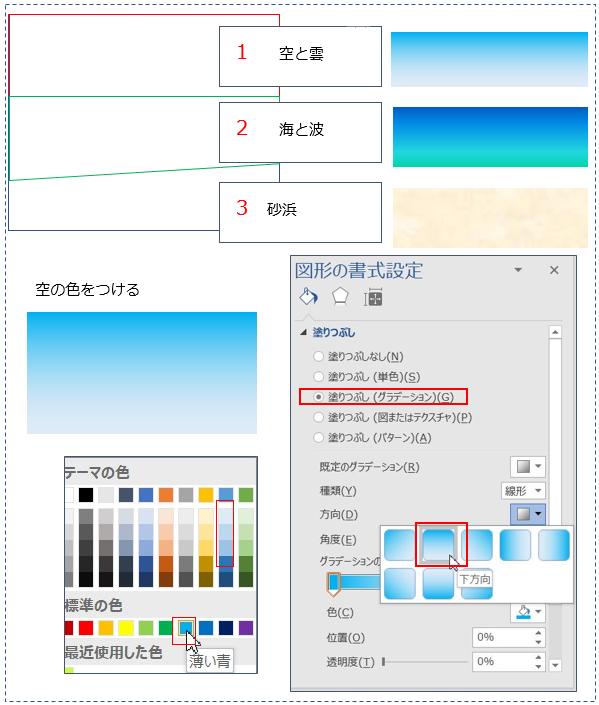599x705 pixels.
Task: Click the 海と波 label box
Action: tap(300, 132)
